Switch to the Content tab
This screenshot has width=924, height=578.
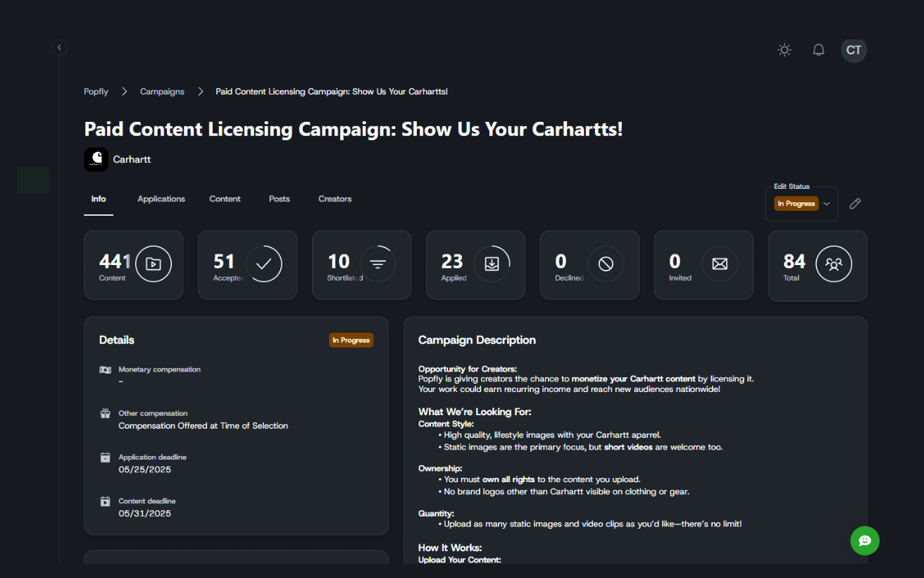(x=225, y=199)
